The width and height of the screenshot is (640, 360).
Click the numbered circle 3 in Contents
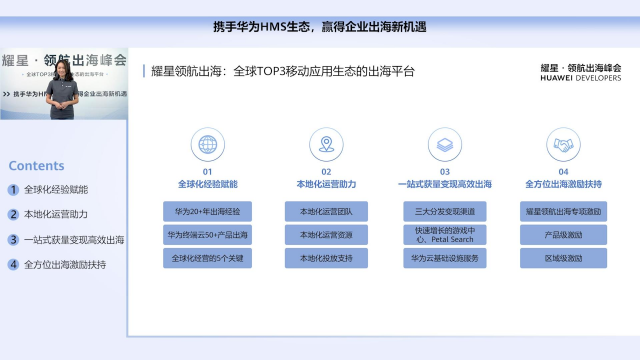pos(13,240)
